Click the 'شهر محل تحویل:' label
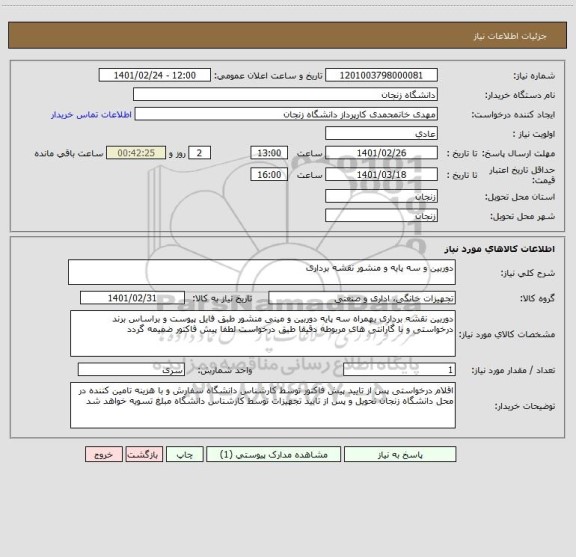Image resolution: width=576 pixels, height=557 pixels. (x=522, y=216)
